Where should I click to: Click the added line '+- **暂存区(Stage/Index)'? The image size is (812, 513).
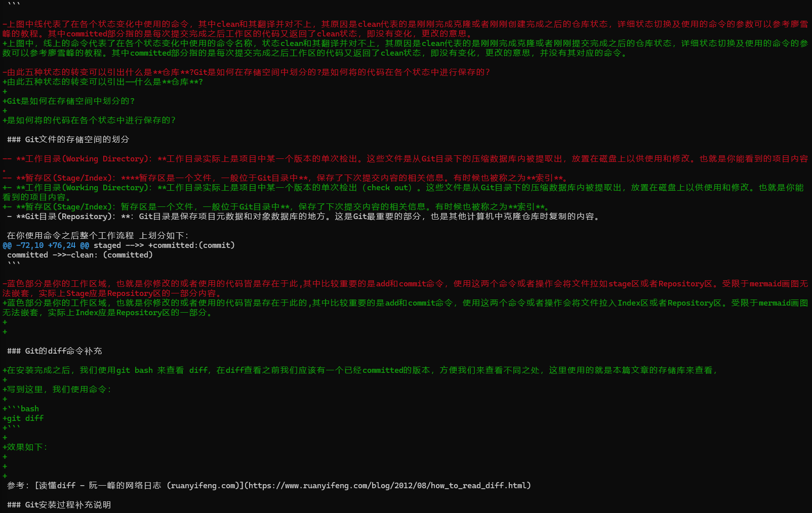[x=277, y=206]
